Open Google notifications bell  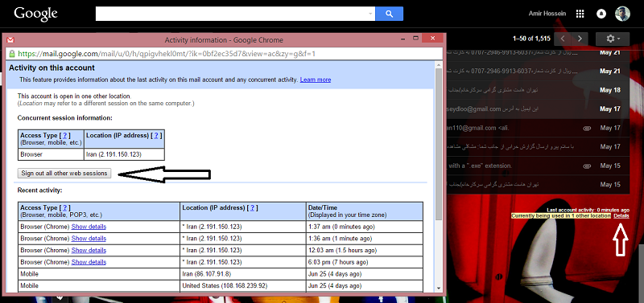[x=601, y=14]
